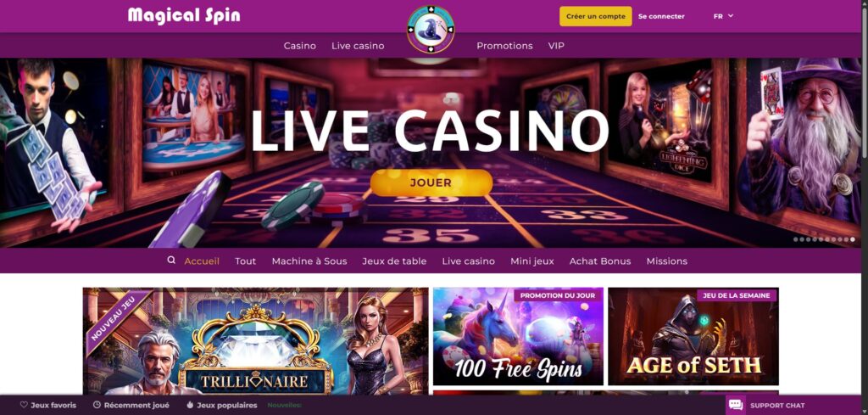
Task: Click the Magical Spin logo text
Action: (x=184, y=15)
